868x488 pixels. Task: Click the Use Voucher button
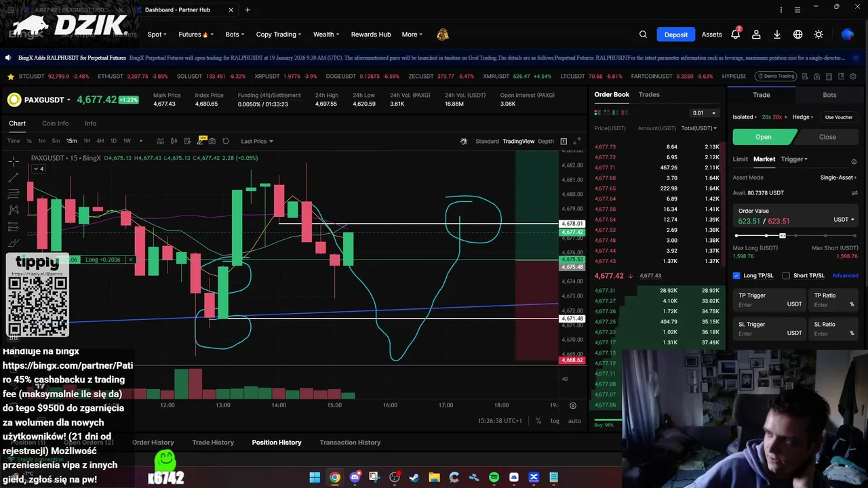point(839,117)
